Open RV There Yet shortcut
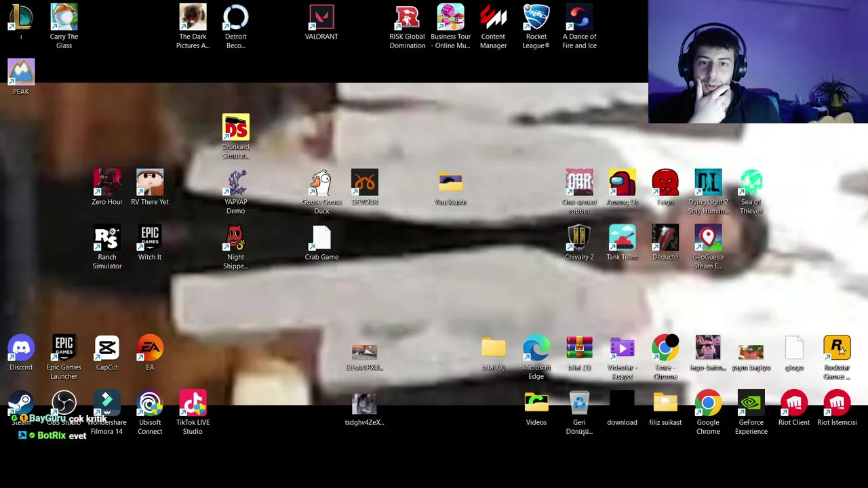This screenshot has height=488, width=868. click(150, 187)
